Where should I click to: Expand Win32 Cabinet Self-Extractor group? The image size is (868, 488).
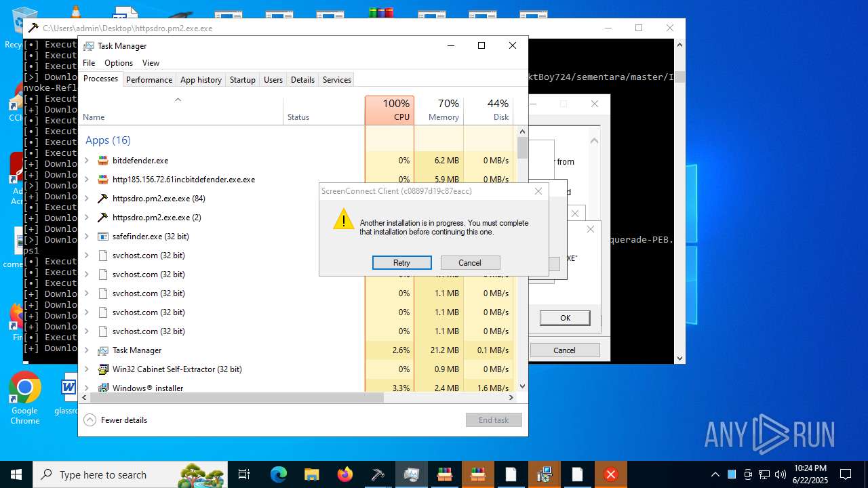(86, 369)
